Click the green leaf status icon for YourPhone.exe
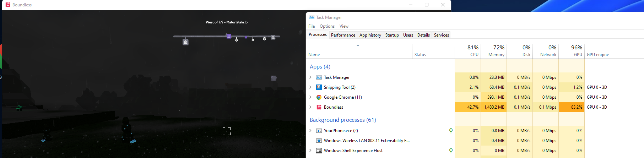This screenshot has height=158, width=644. [451, 131]
